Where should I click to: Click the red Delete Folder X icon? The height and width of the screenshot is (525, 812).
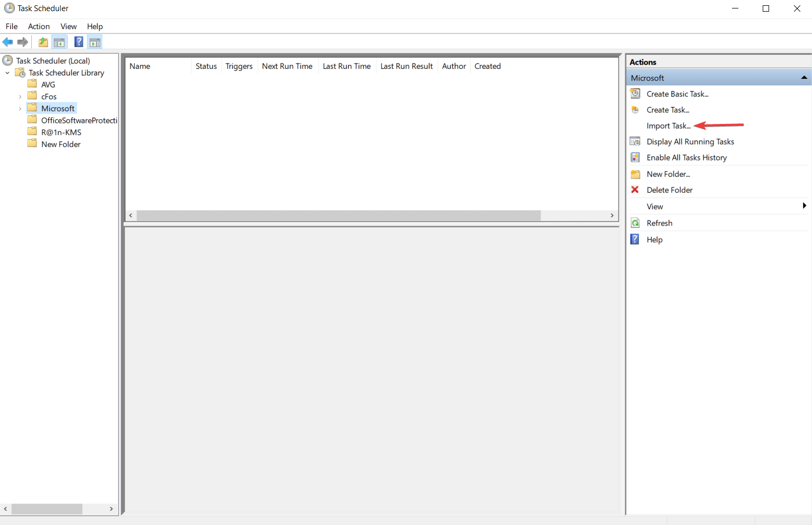point(634,190)
